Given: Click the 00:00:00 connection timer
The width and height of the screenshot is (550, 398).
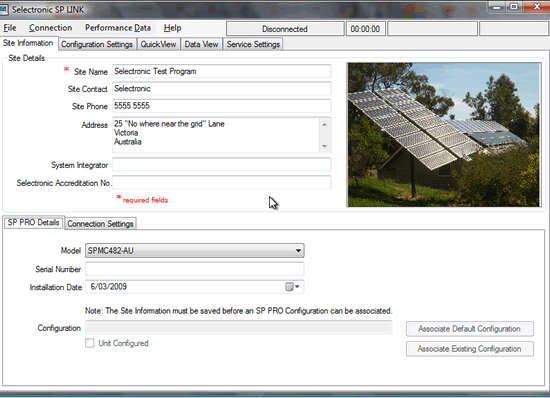Looking at the screenshot, I should (x=365, y=29).
